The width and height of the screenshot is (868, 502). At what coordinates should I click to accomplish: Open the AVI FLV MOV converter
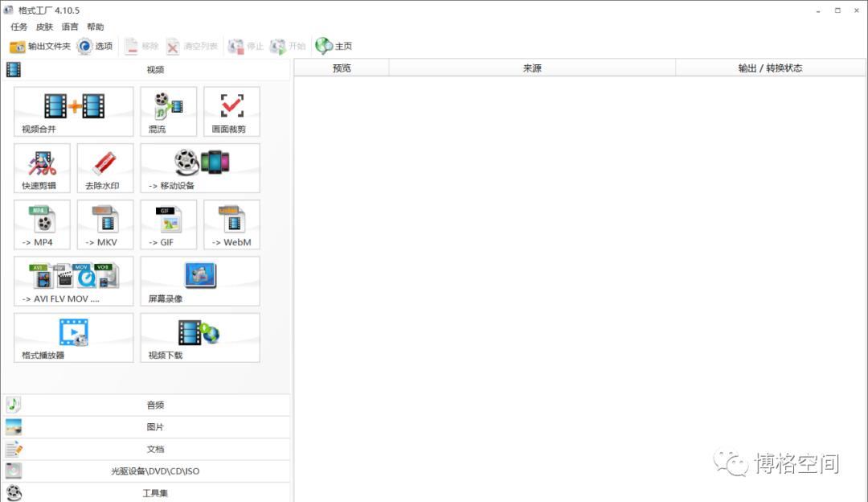[74, 281]
